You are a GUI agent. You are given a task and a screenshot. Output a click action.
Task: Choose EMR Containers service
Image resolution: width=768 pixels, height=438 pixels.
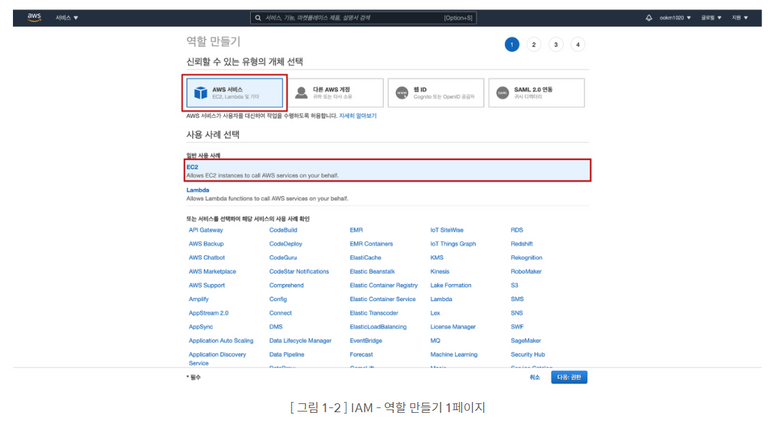[x=371, y=243]
